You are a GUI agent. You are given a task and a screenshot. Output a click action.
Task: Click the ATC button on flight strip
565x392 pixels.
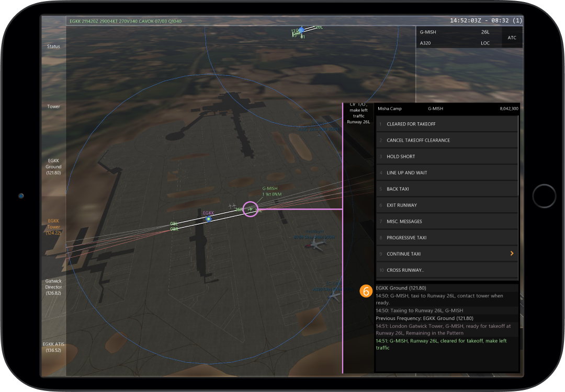512,38
